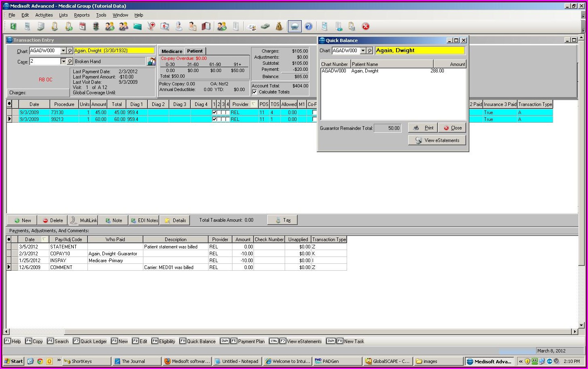588x369 pixels.
Task: Click the speech bubble Quick Balance toolbar icon
Action: (294, 27)
